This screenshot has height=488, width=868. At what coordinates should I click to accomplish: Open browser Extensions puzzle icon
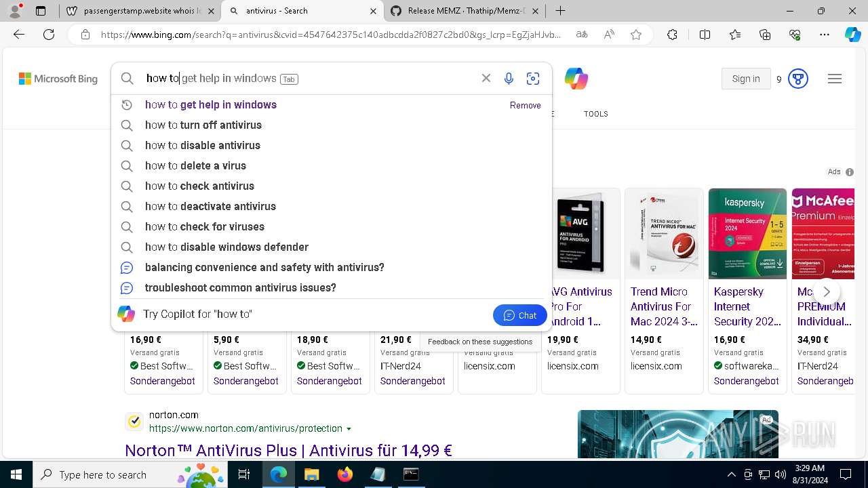[672, 35]
